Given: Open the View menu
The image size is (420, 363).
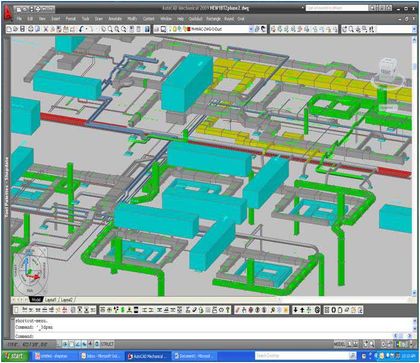Looking at the screenshot, I should [x=42, y=19].
